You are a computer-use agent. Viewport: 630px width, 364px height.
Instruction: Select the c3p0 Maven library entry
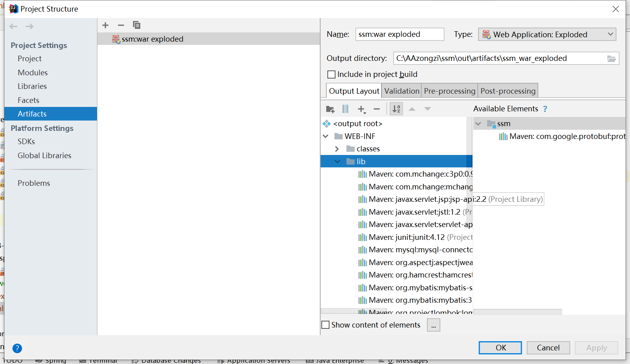(x=415, y=174)
